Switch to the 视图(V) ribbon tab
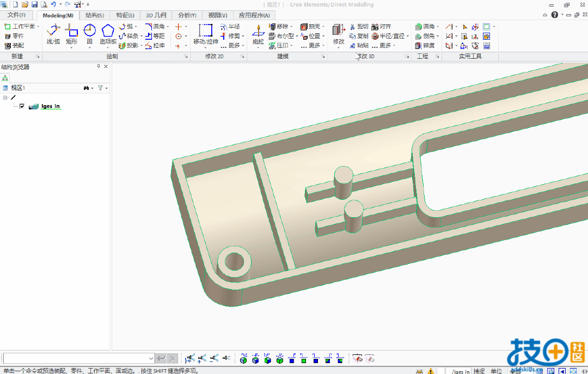 (218, 15)
